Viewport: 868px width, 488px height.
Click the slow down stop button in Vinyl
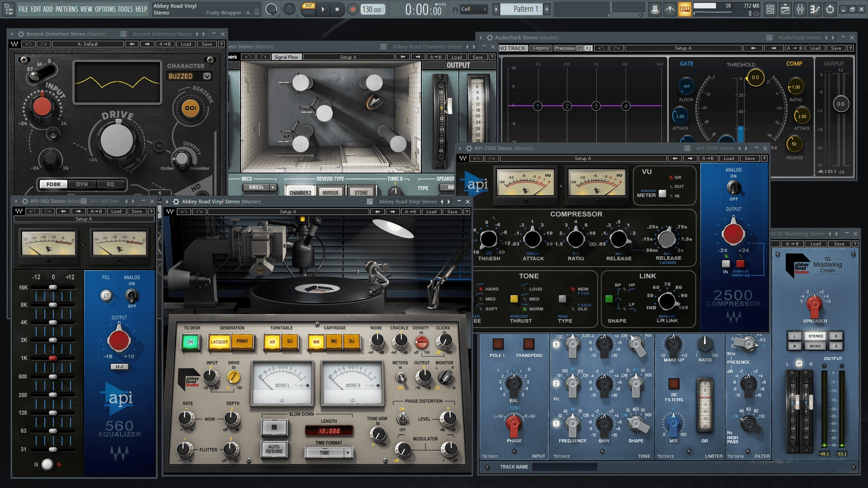pos(274,427)
